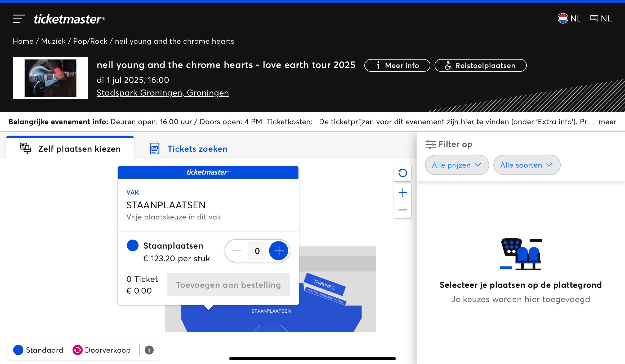Reset the seat map view
Image resolution: width=625 pixels, height=364 pixels.
click(x=403, y=173)
